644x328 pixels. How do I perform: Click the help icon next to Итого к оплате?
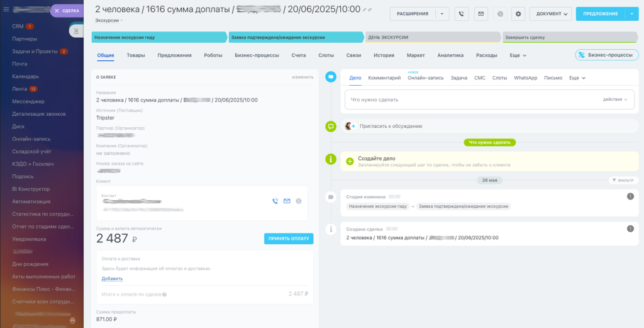(165, 294)
